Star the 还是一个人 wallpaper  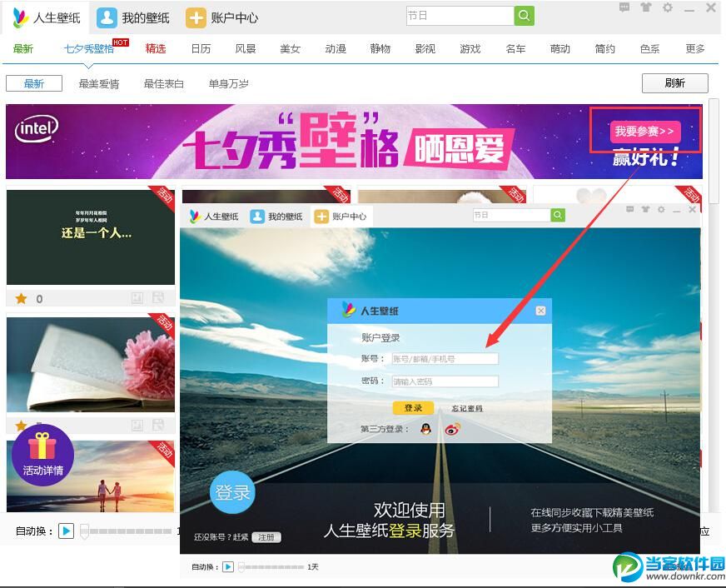22,299
